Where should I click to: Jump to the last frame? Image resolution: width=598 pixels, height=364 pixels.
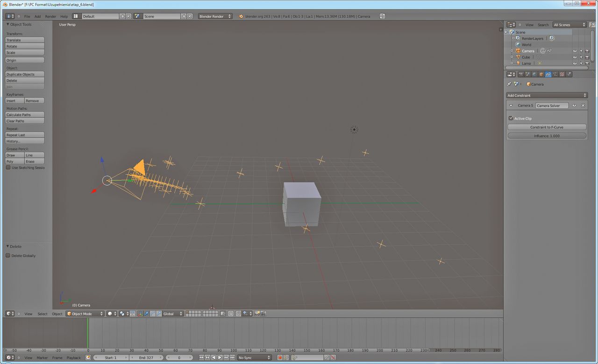tap(233, 357)
